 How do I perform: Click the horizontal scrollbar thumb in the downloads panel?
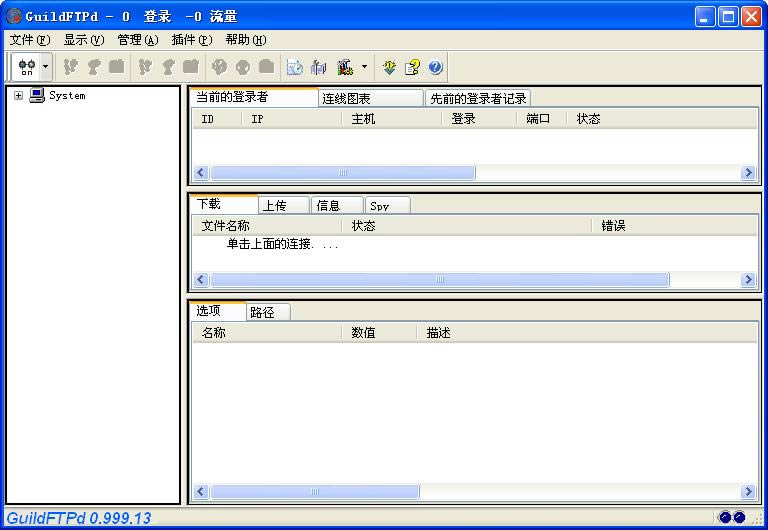[439, 279]
